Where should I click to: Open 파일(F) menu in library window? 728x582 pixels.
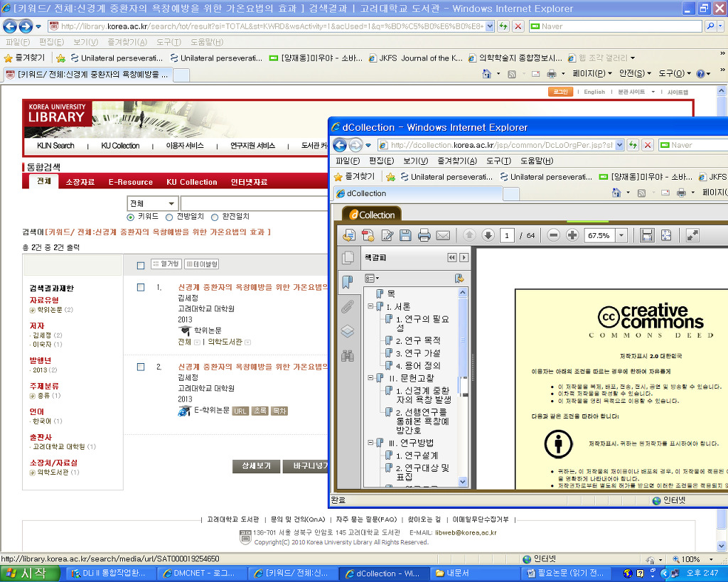pos(18,42)
